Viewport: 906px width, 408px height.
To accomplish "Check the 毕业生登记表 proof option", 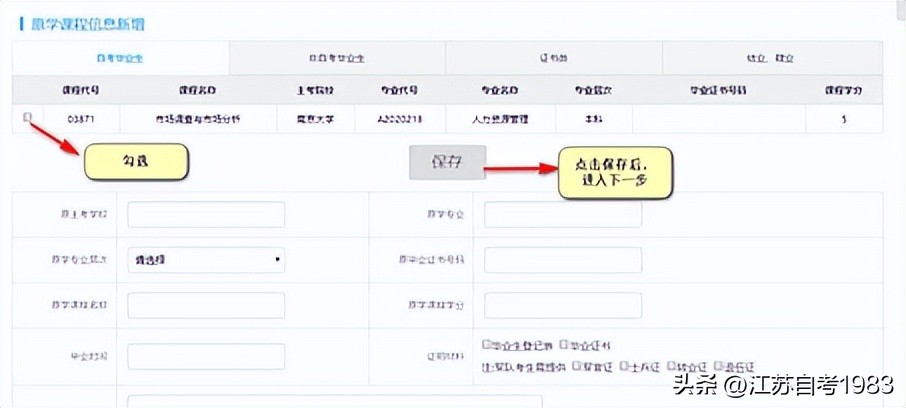I will click(487, 344).
